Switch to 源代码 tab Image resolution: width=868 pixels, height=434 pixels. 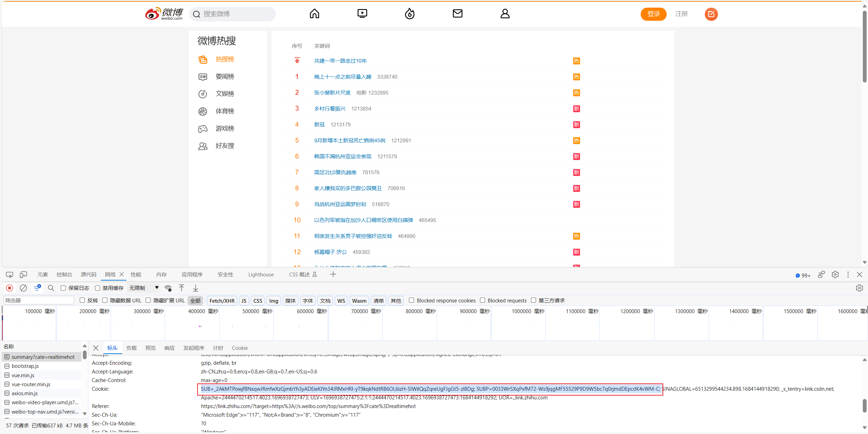(x=89, y=275)
